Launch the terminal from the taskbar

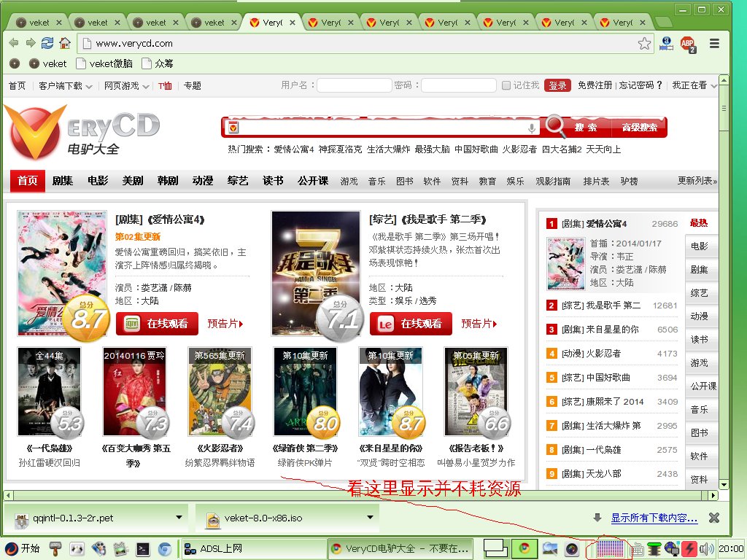(x=142, y=549)
